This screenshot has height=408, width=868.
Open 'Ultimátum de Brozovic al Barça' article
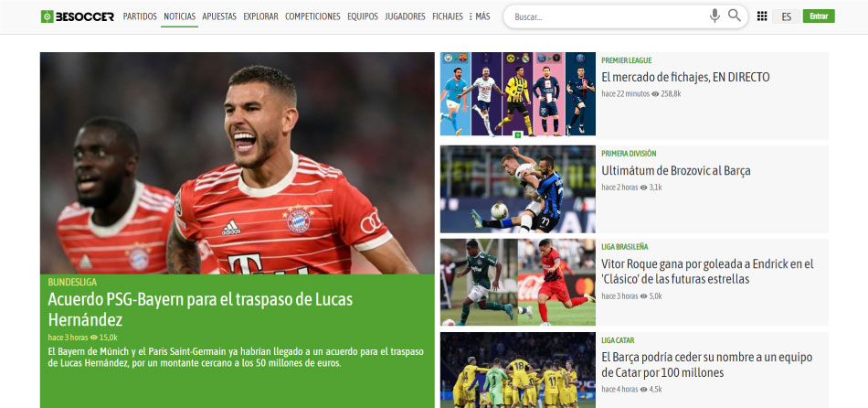point(676,171)
